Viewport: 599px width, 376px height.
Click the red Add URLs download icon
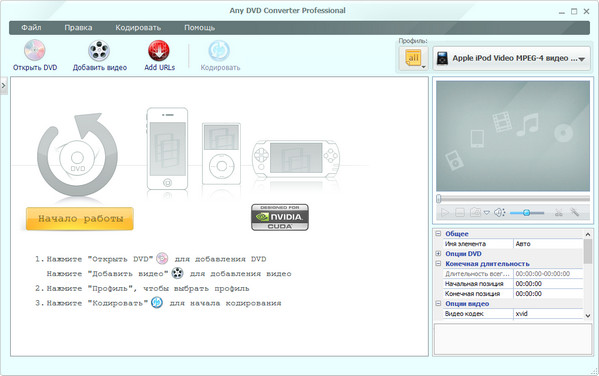click(159, 50)
